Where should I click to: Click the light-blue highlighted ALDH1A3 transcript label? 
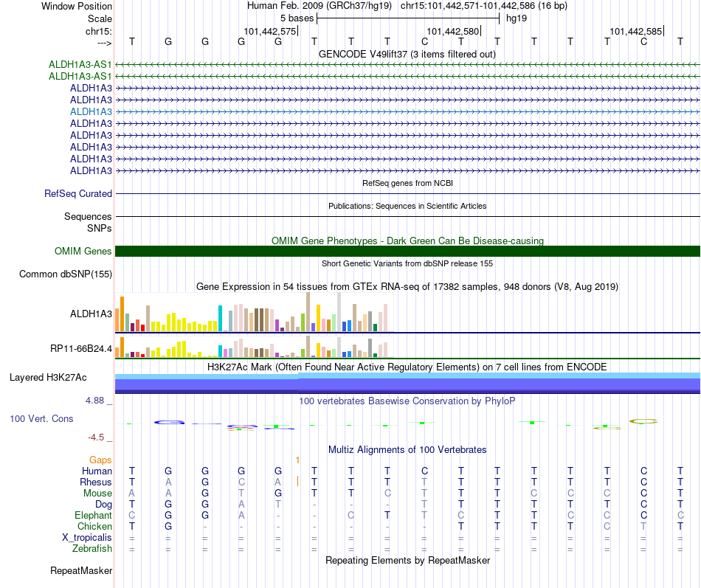[91, 112]
